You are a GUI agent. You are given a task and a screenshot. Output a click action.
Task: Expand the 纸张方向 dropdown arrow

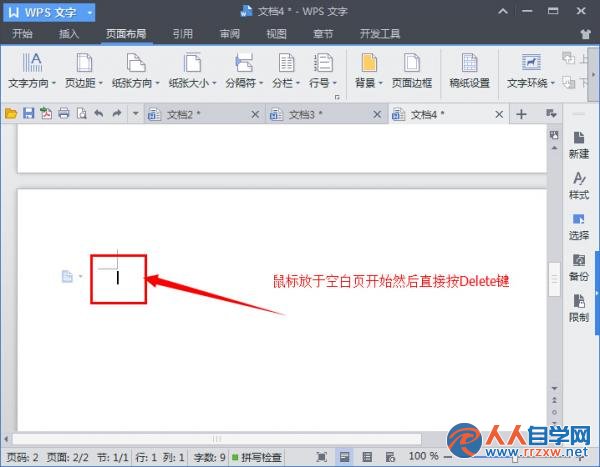157,83
